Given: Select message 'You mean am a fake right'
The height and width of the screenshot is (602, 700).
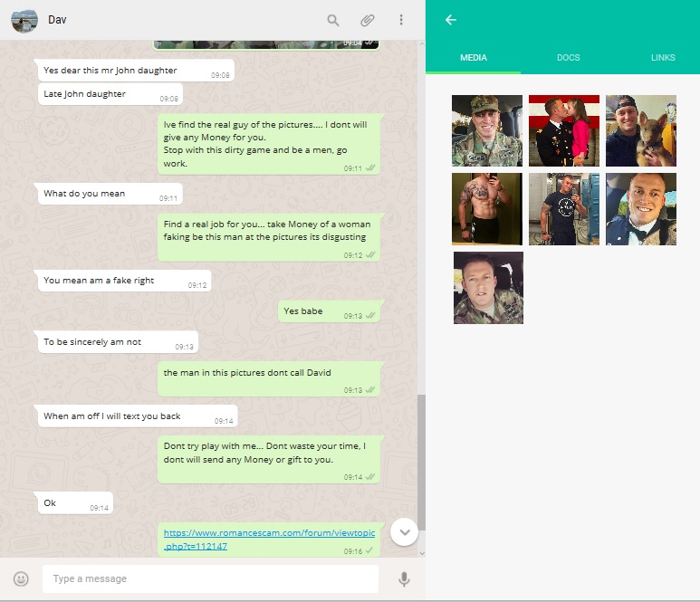Looking at the screenshot, I should tap(125, 281).
